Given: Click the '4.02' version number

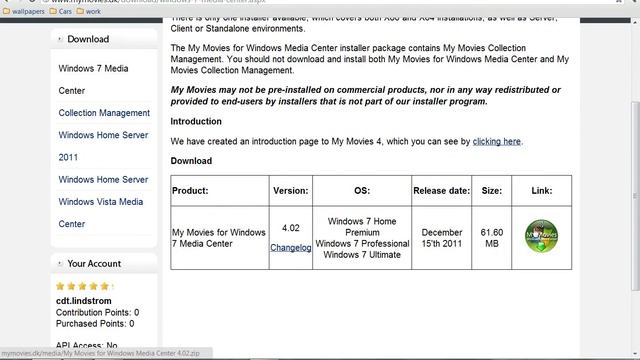Looking at the screenshot, I should 291,228.
